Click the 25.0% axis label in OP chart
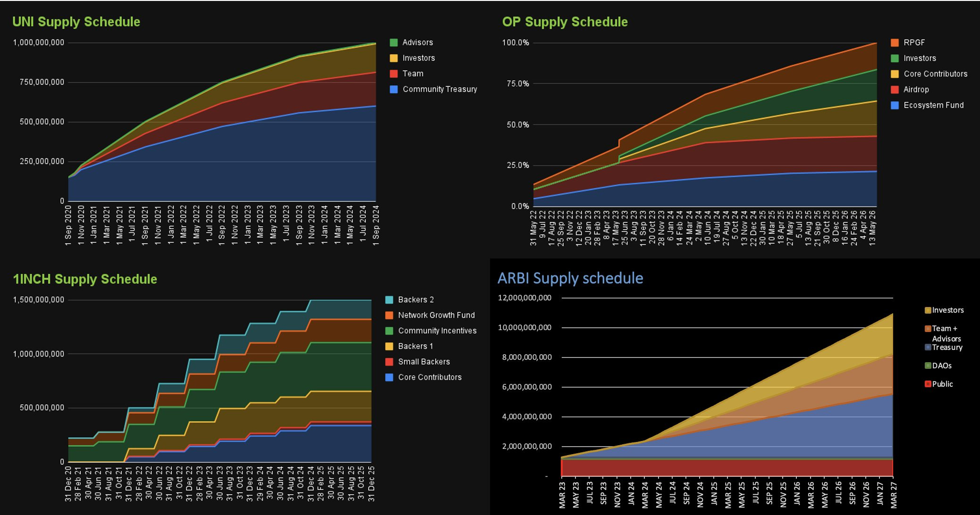Screen dimensions: 980x515 point(518,165)
